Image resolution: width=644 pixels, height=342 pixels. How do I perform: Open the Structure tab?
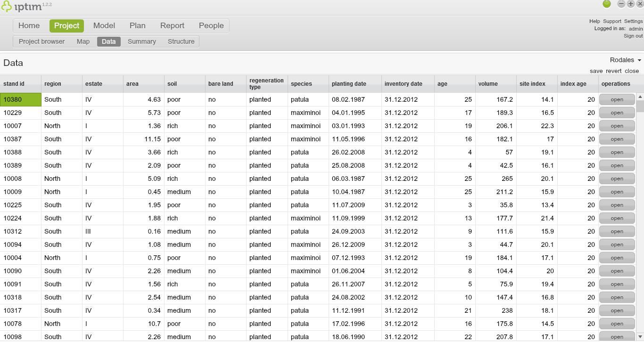pos(181,41)
